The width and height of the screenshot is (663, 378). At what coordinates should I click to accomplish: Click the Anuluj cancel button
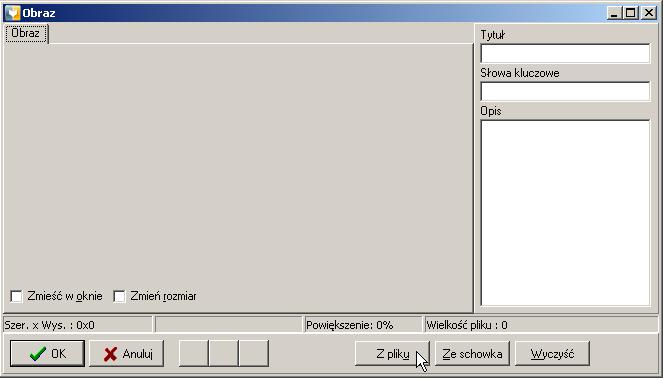pyautogui.click(x=126, y=353)
